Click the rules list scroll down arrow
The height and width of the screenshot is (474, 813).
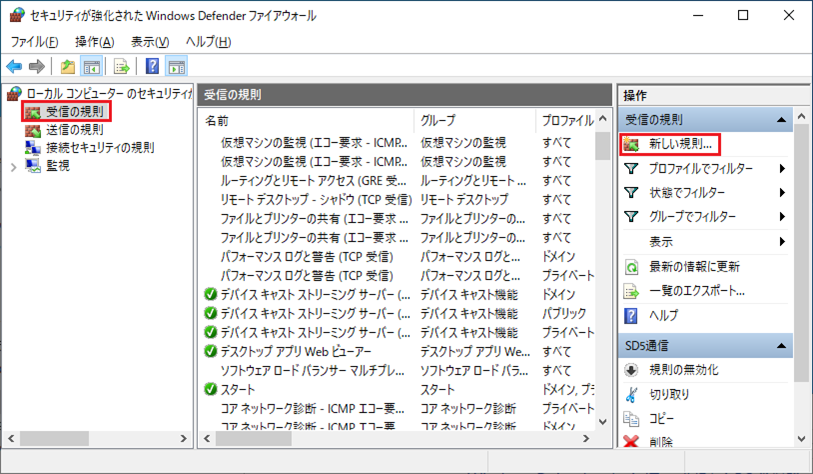(602, 422)
